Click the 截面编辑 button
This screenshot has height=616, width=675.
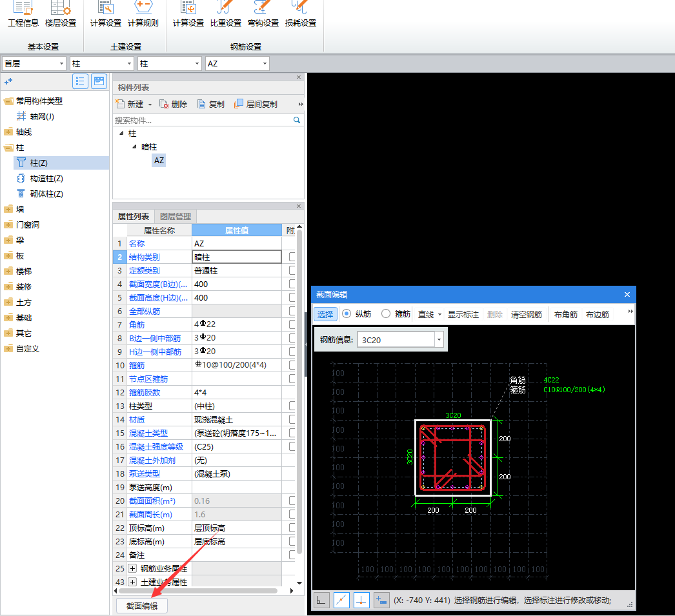(142, 606)
